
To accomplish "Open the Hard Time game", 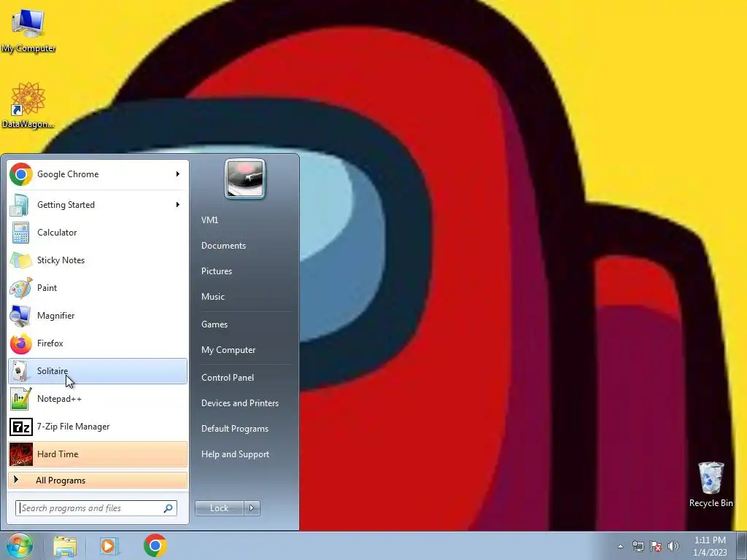I will pos(98,454).
